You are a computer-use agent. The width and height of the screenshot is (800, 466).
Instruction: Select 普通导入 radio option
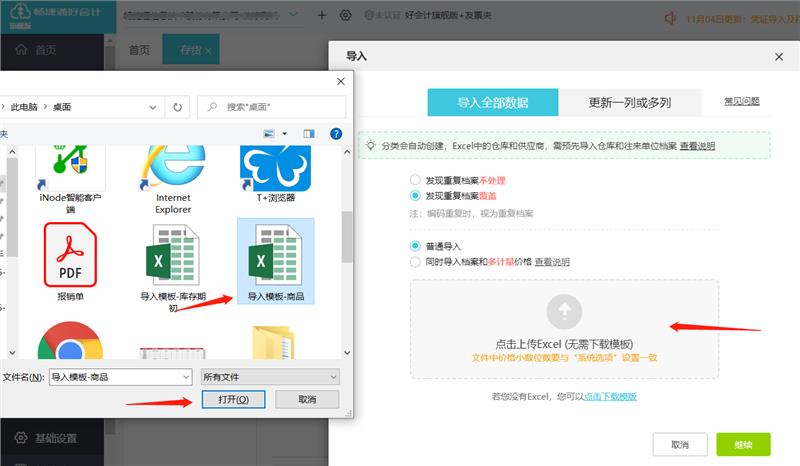pyautogui.click(x=416, y=245)
